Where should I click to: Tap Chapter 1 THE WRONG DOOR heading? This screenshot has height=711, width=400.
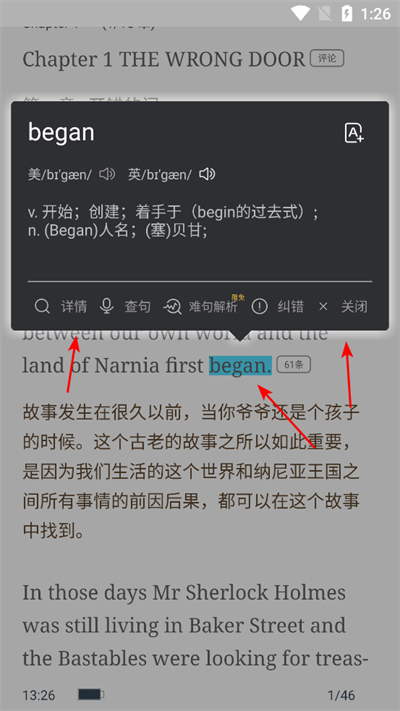pos(164,60)
